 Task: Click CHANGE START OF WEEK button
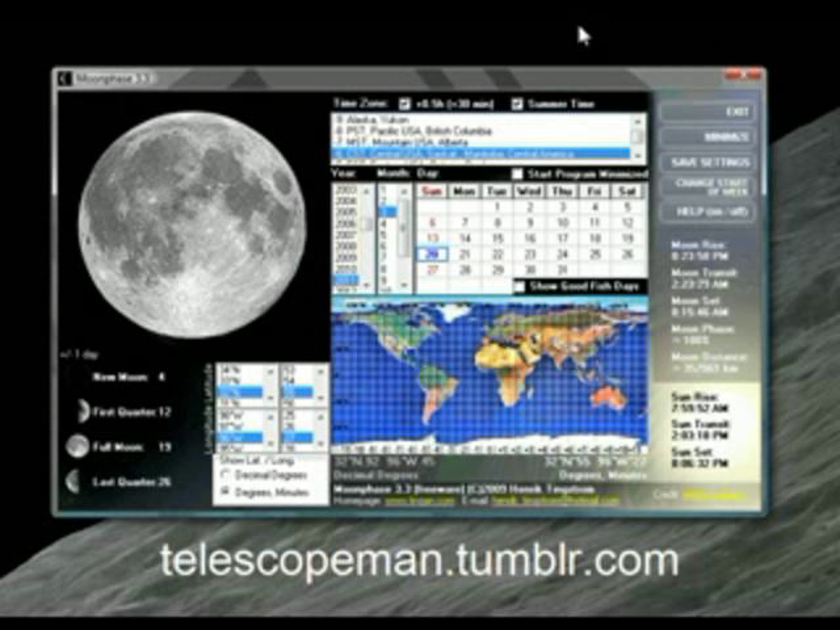[x=708, y=187]
